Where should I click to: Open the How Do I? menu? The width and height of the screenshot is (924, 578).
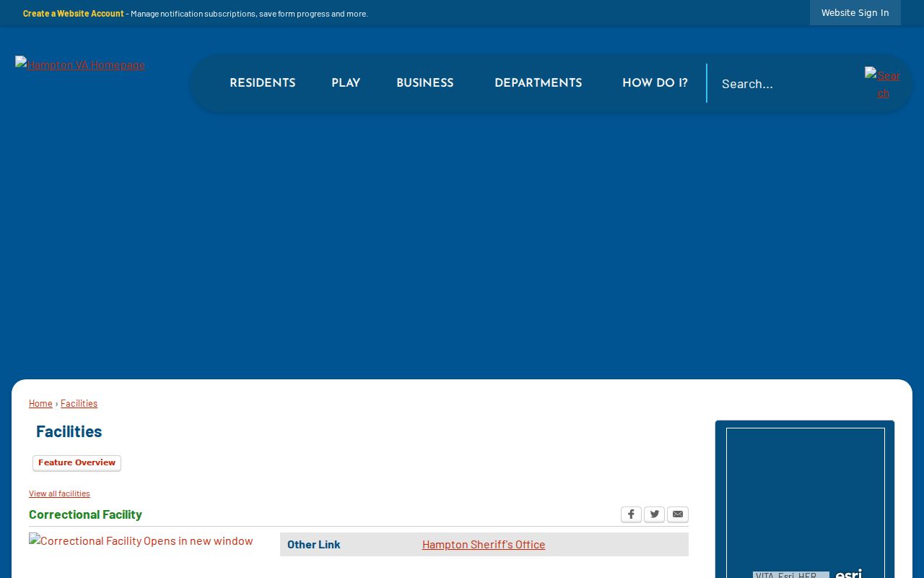pos(655,83)
